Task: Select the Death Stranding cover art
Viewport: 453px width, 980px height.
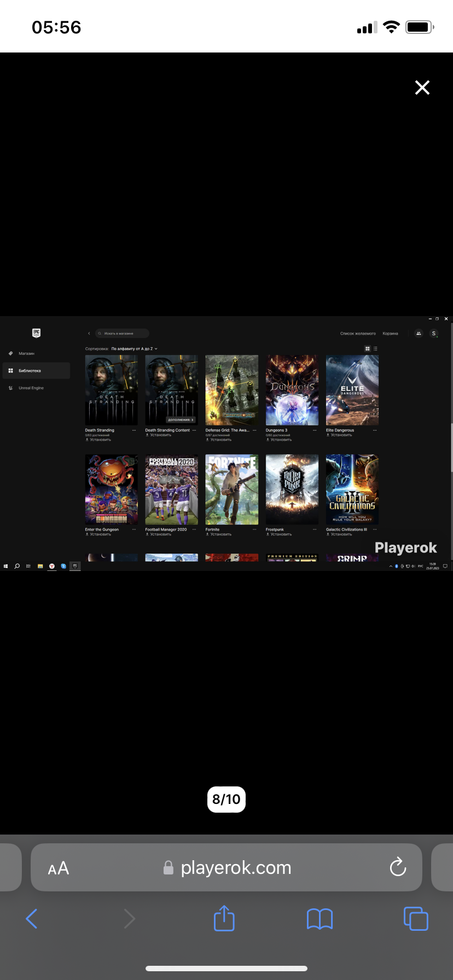Action: pos(112,390)
